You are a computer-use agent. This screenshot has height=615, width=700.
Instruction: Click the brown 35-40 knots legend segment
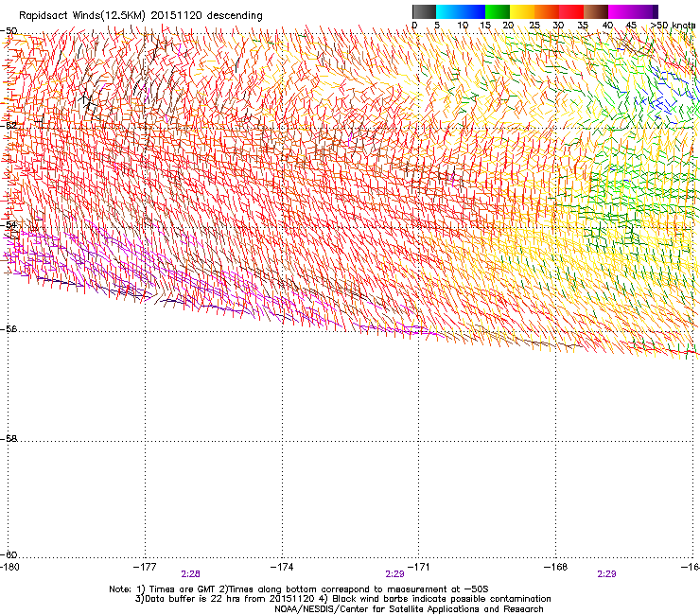(596, 11)
